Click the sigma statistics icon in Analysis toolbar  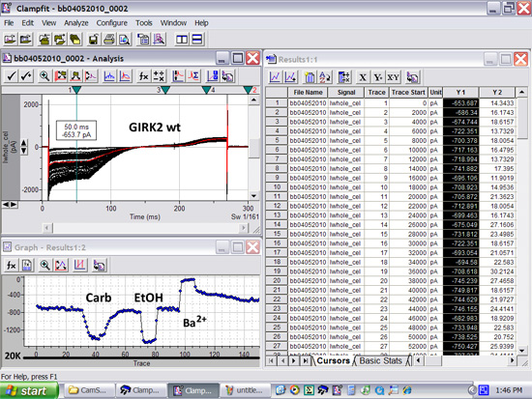(x=194, y=76)
